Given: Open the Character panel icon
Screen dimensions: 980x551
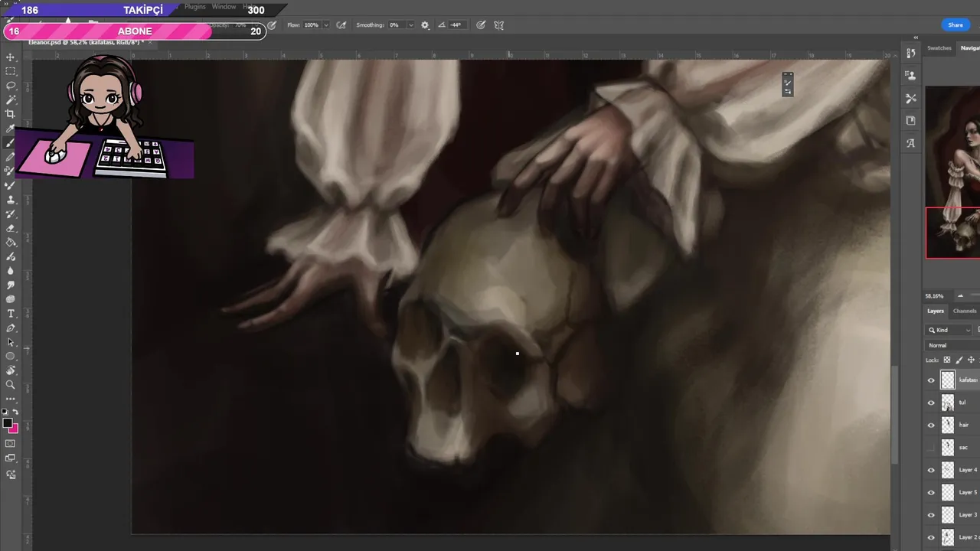Looking at the screenshot, I should [x=910, y=143].
